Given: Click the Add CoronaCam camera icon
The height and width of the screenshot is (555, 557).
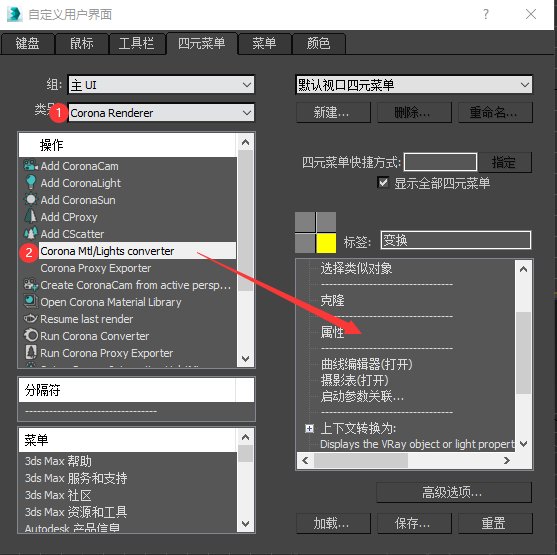Looking at the screenshot, I should pyautogui.click(x=31, y=166).
